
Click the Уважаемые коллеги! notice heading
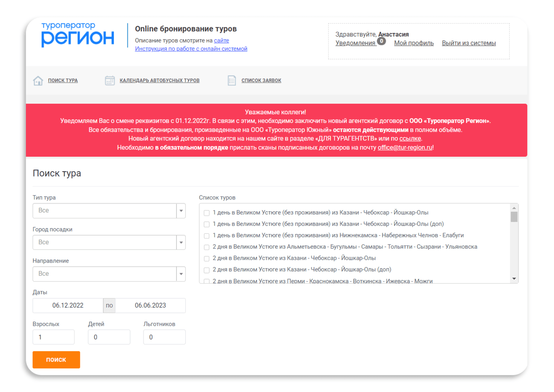click(x=275, y=112)
